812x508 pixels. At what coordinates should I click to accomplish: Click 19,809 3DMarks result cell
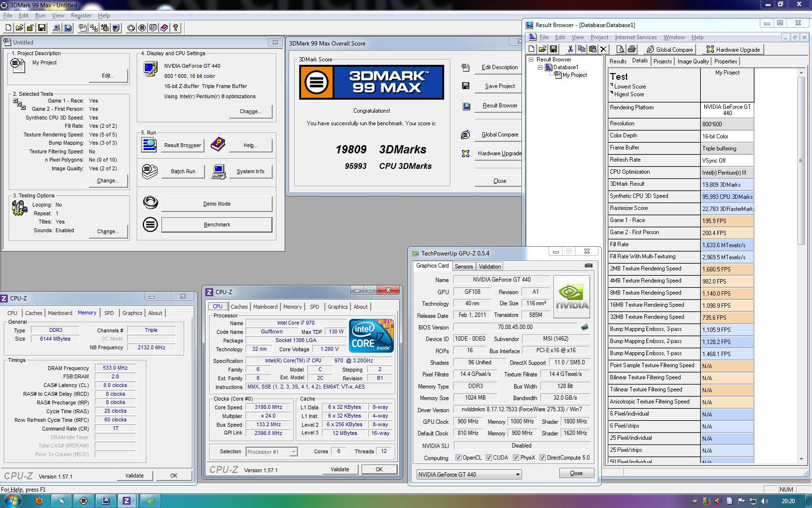click(x=727, y=185)
